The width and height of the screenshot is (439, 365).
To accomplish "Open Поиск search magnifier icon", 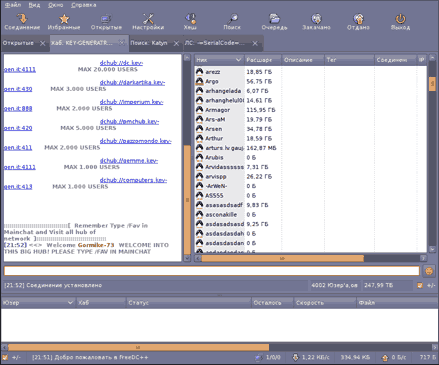I will pos(232,19).
